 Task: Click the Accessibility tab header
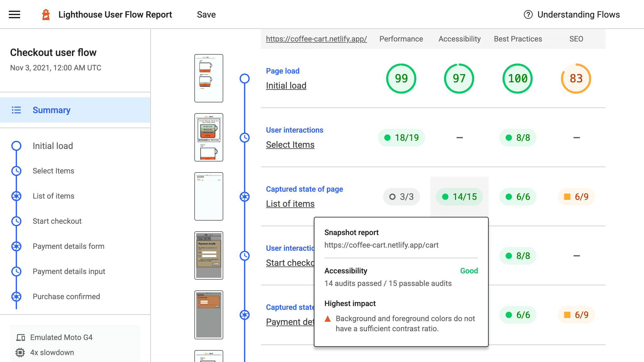(459, 38)
